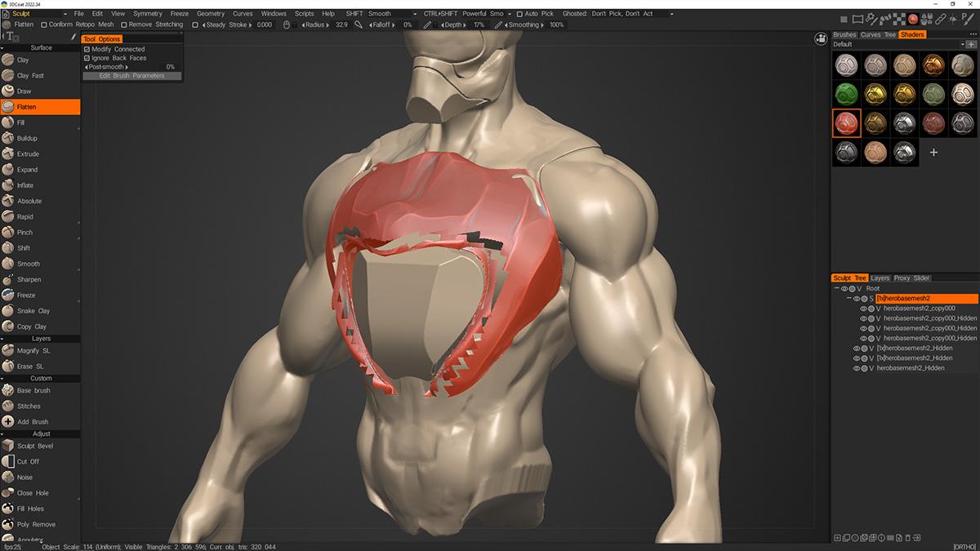
Task: Toggle visibility of herobasemesh2_copy000 layer
Action: coord(863,309)
